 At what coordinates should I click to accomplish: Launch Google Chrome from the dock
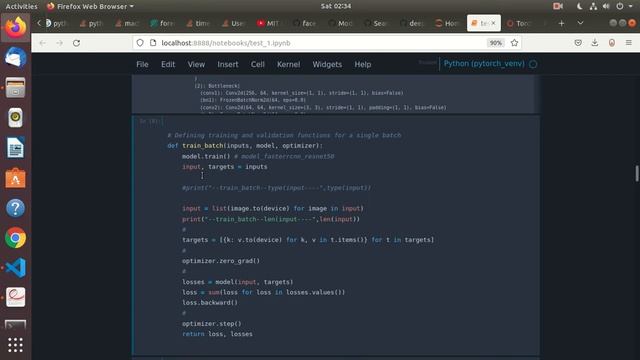click(16, 238)
